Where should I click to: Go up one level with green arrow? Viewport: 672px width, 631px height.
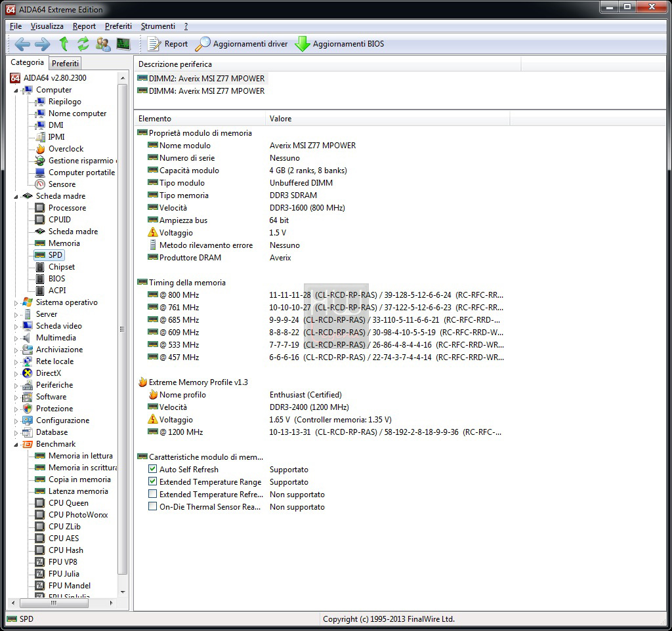pos(64,44)
